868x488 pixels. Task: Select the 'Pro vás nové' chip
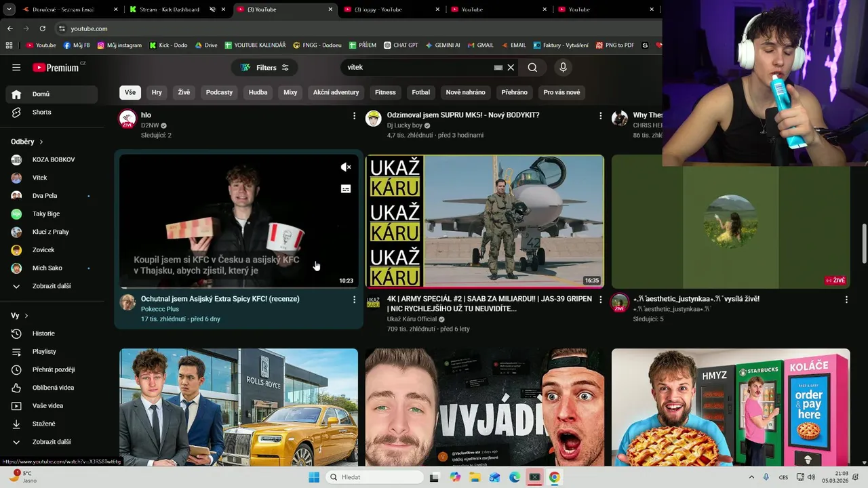pyautogui.click(x=561, y=92)
